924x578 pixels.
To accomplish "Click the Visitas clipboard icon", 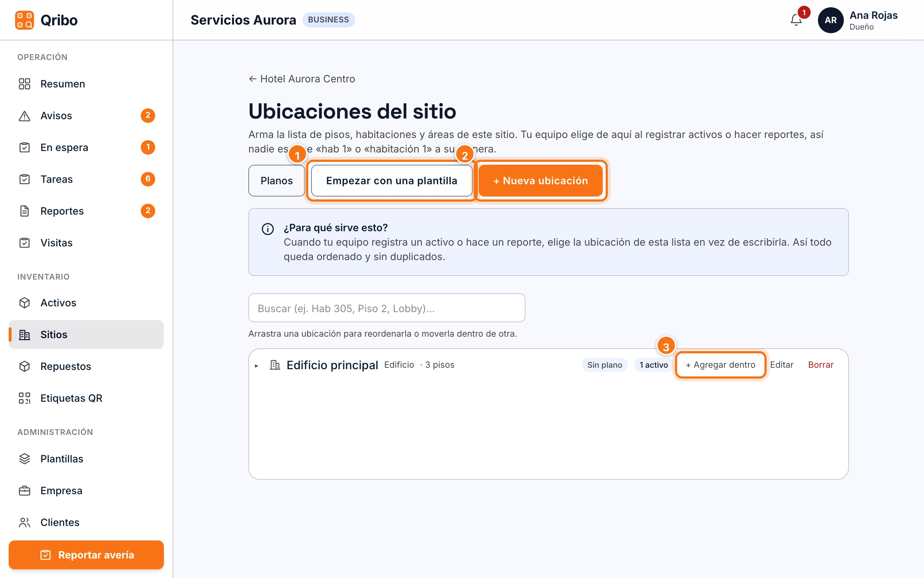I will 25,242.
